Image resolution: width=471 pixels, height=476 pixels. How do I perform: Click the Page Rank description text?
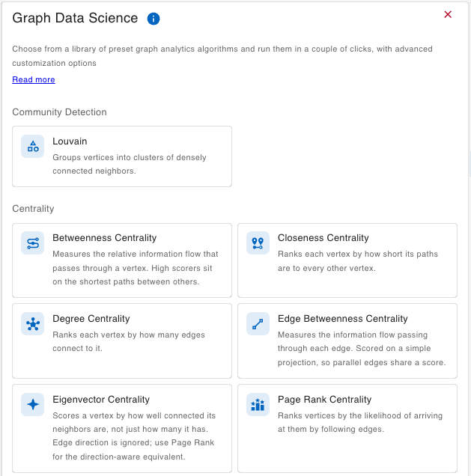(x=360, y=422)
